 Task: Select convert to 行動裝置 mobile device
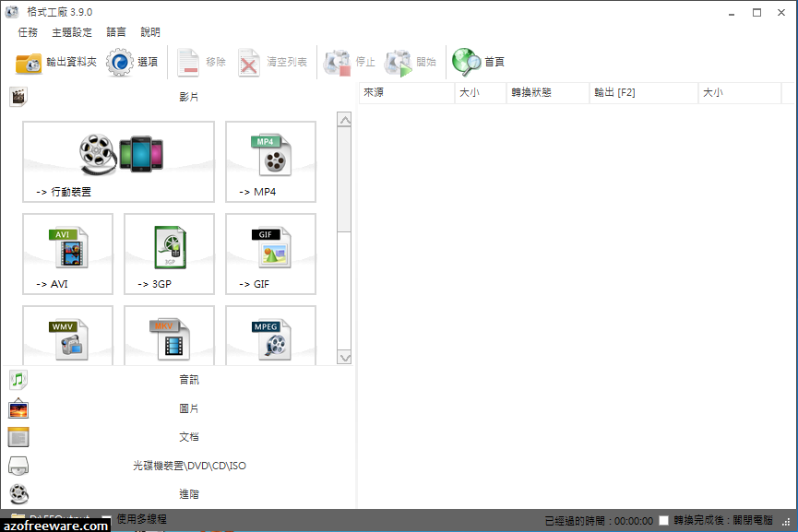(x=119, y=161)
